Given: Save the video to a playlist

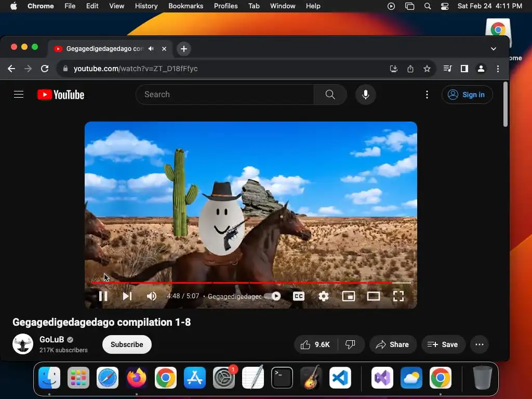Looking at the screenshot, I should click(x=443, y=344).
